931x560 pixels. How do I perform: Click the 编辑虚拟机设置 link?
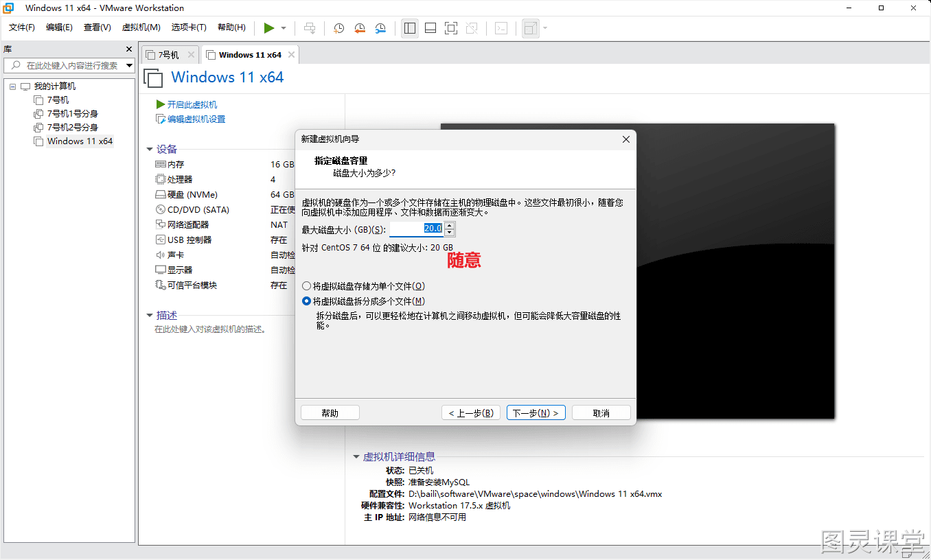click(x=196, y=119)
